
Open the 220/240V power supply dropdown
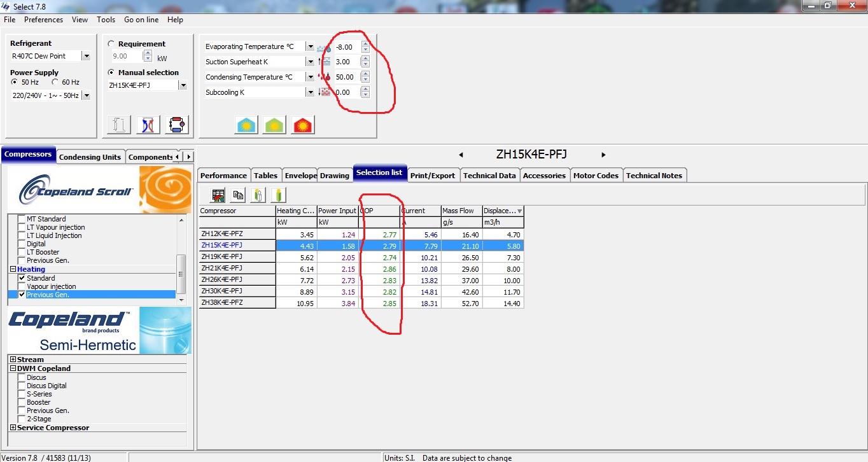point(87,95)
